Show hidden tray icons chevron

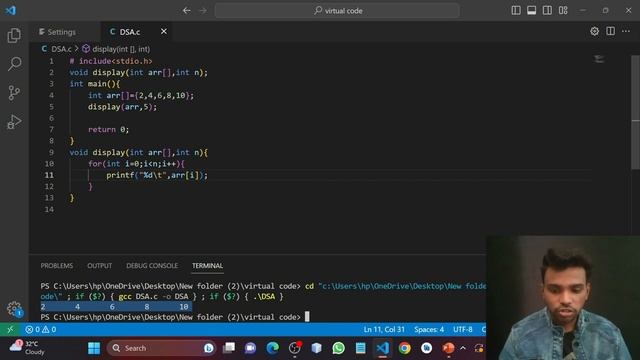tap(463, 348)
